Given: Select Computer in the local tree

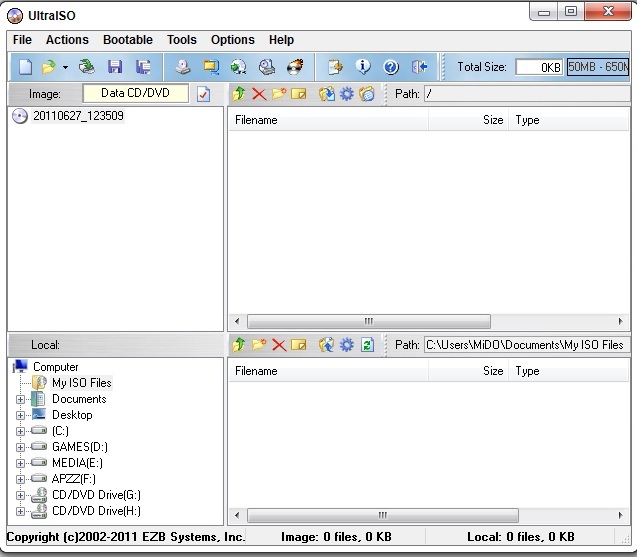Looking at the screenshot, I should coord(55,367).
